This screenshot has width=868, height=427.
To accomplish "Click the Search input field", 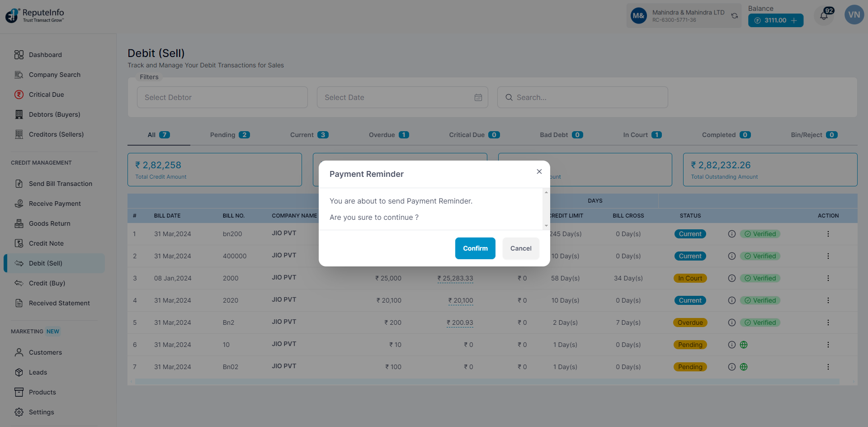I will (x=582, y=97).
